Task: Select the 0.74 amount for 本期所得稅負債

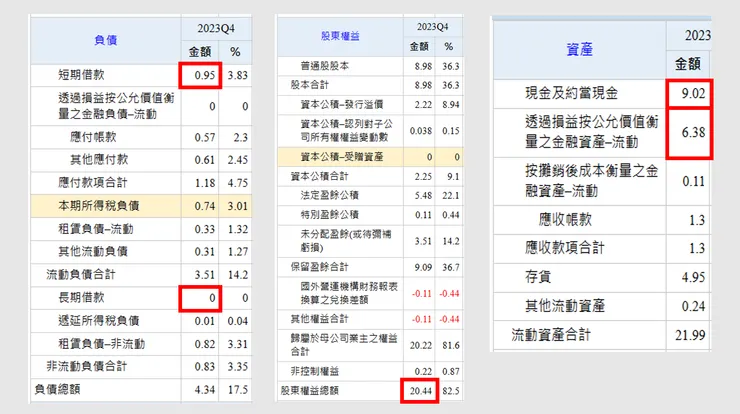Action: (205, 206)
